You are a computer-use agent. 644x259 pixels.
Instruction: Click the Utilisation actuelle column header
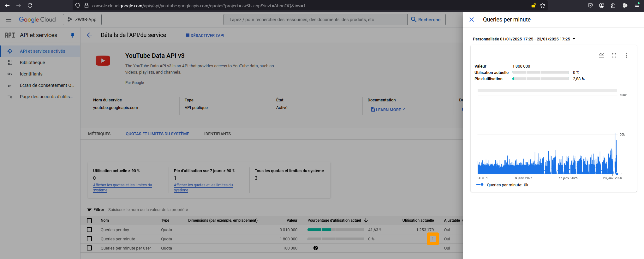point(418,220)
